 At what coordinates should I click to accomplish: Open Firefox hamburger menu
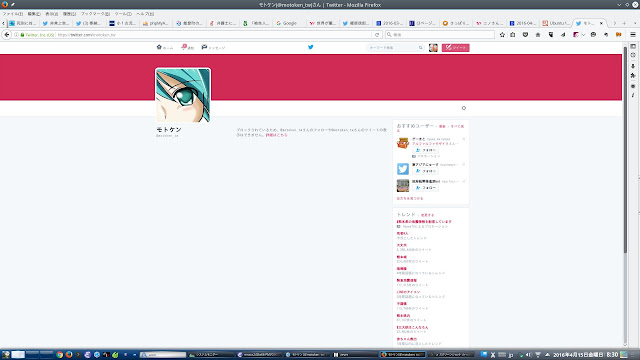click(x=633, y=35)
